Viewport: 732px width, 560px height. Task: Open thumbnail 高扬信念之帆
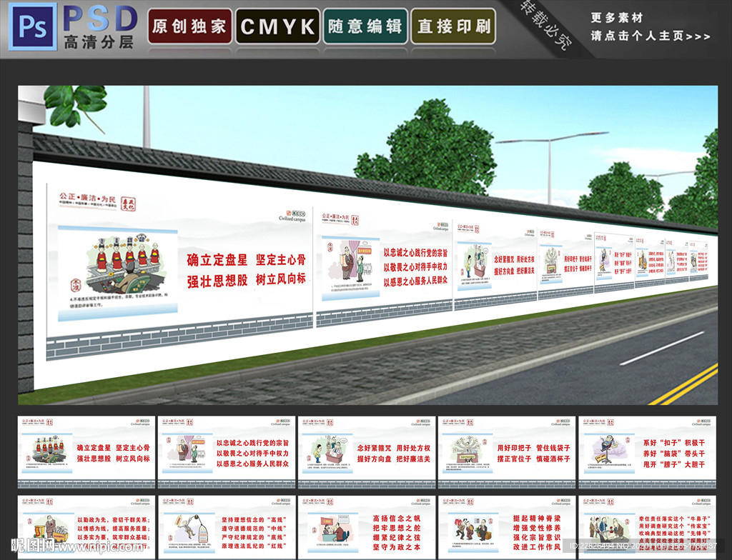point(367,527)
